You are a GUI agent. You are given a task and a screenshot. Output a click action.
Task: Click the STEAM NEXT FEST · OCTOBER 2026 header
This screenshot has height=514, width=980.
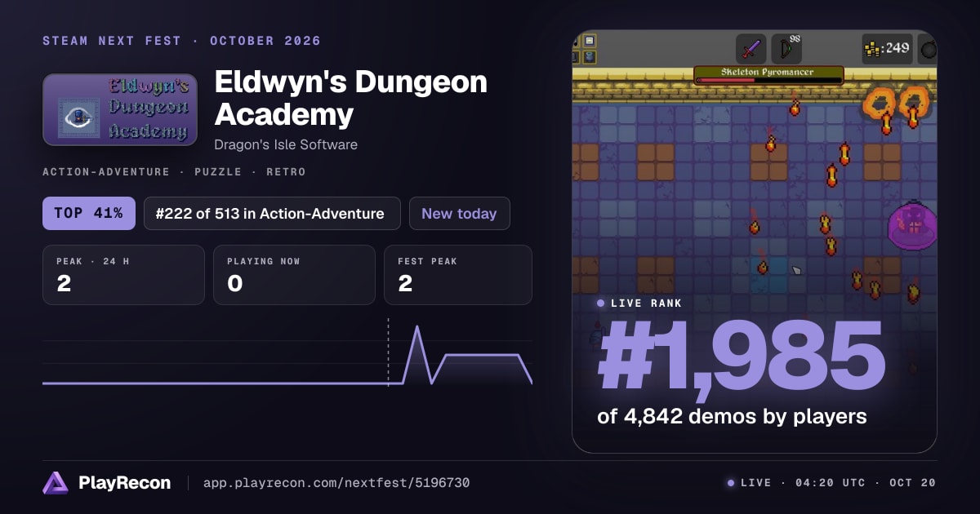181,41
